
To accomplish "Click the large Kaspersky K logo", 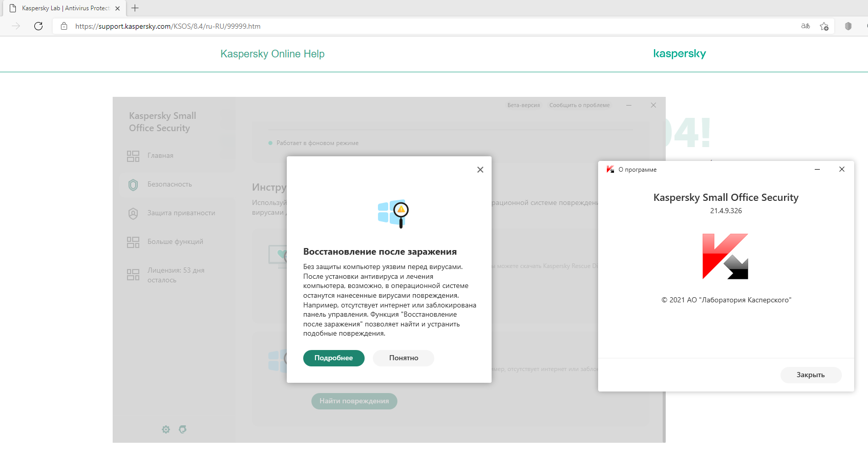I will pyautogui.click(x=726, y=256).
